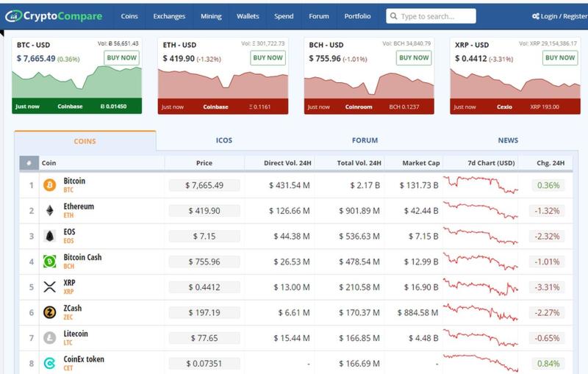Sort by Market Cap column
Image resolution: width=588 pixels, height=374 pixels.
[420, 163]
